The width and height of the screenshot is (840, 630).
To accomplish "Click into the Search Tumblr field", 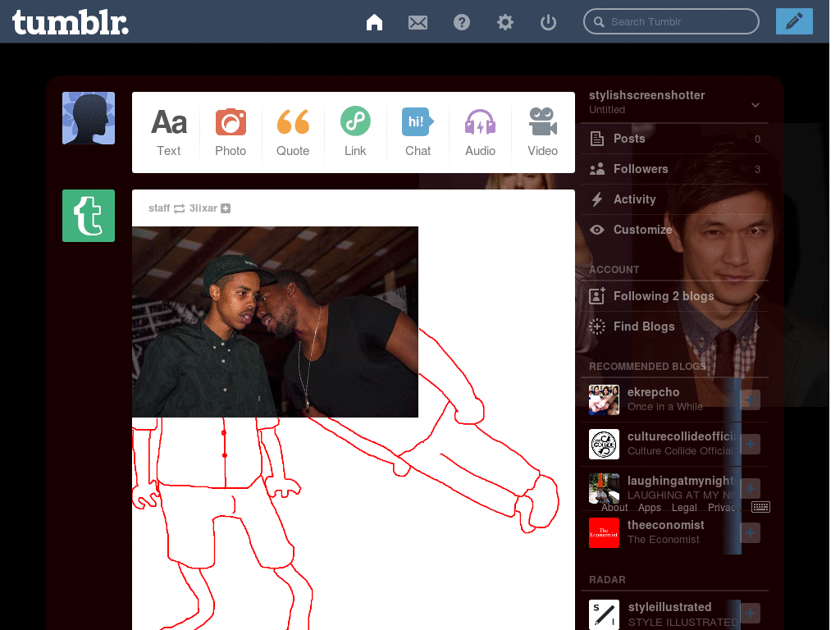I will (x=671, y=21).
